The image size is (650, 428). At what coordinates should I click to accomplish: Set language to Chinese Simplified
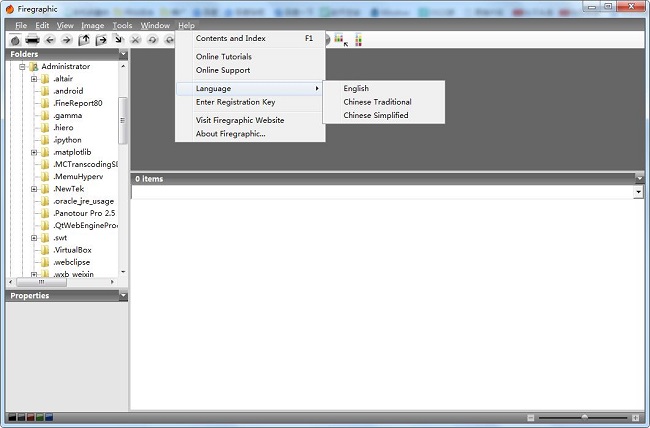[384, 115]
